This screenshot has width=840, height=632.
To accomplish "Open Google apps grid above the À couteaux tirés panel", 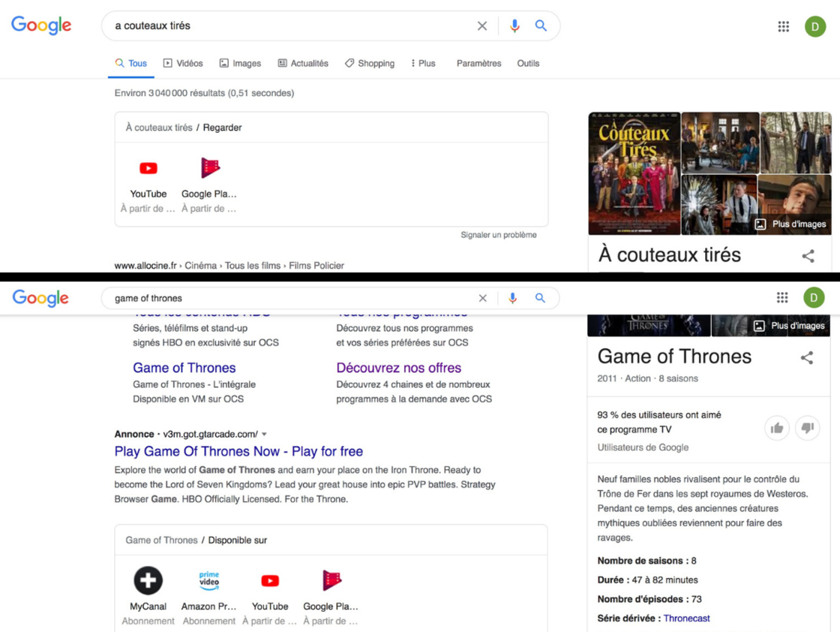I will coord(783,26).
